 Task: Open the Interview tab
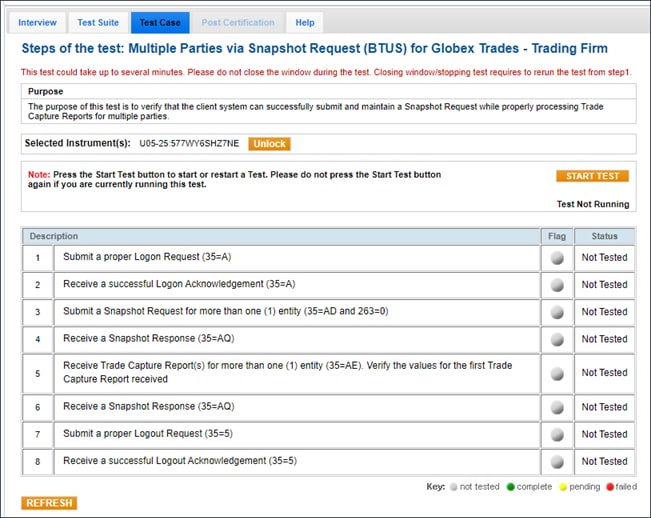click(x=39, y=22)
